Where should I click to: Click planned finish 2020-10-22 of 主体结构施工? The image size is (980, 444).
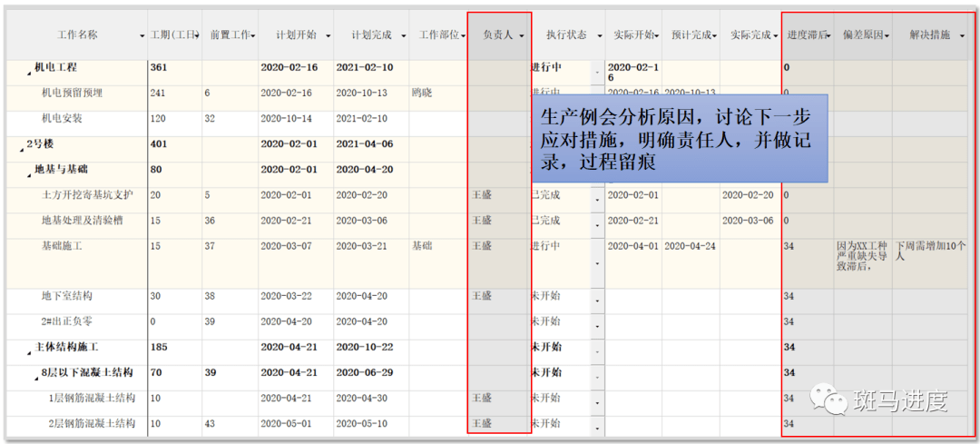click(x=365, y=347)
